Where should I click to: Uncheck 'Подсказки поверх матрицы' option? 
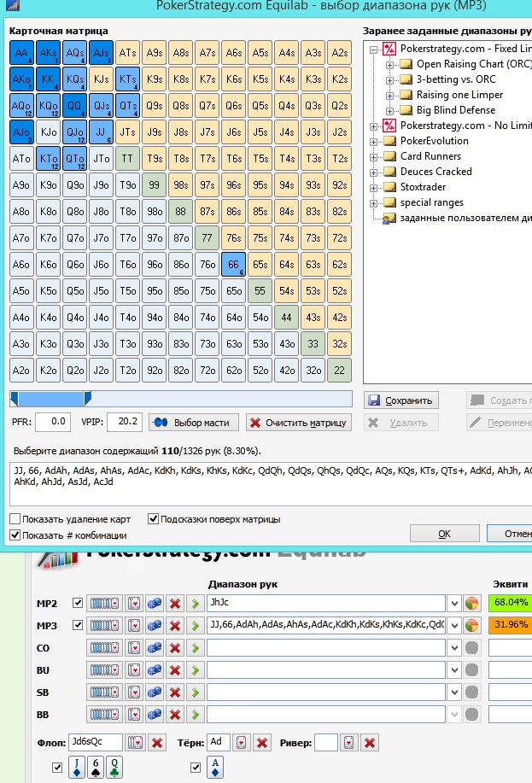154,519
